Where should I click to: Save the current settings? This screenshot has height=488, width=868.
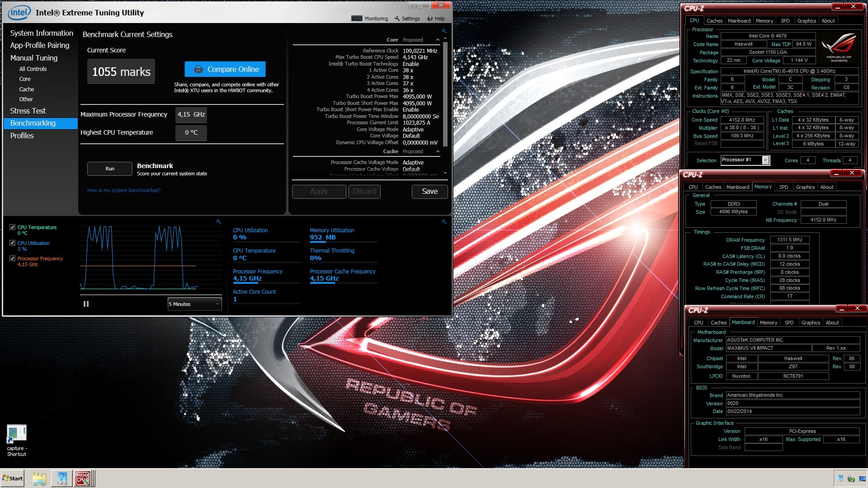click(430, 192)
